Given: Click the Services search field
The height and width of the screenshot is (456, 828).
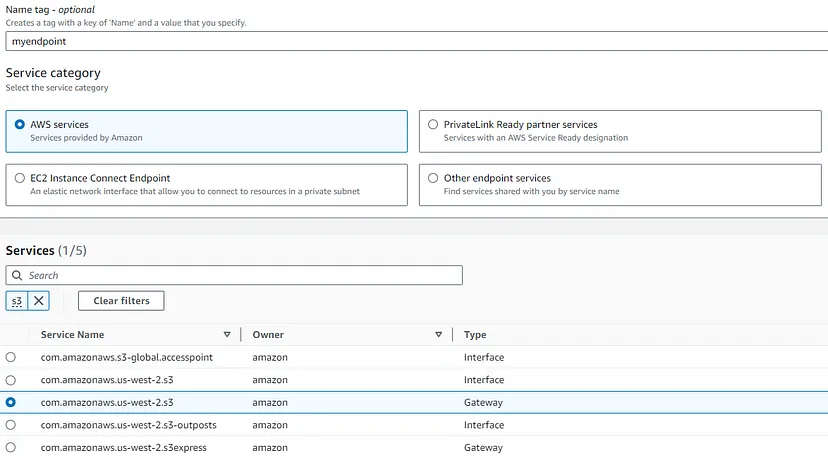Looking at the screenshot, I should click(x=234, y=276).
